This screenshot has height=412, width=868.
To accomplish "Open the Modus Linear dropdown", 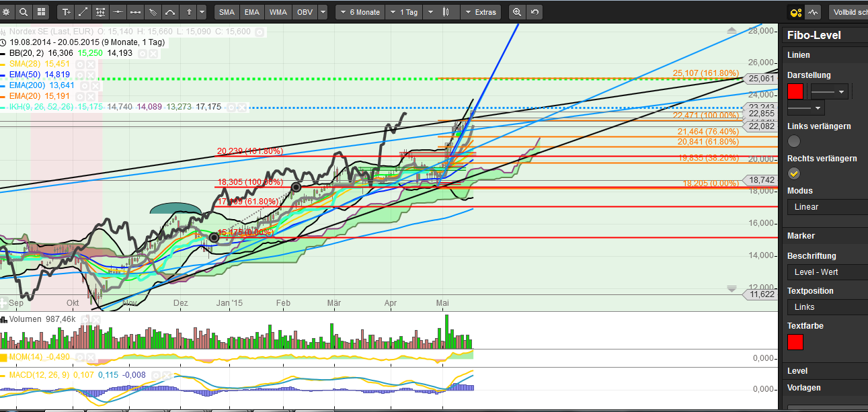I will pos(828,206).
